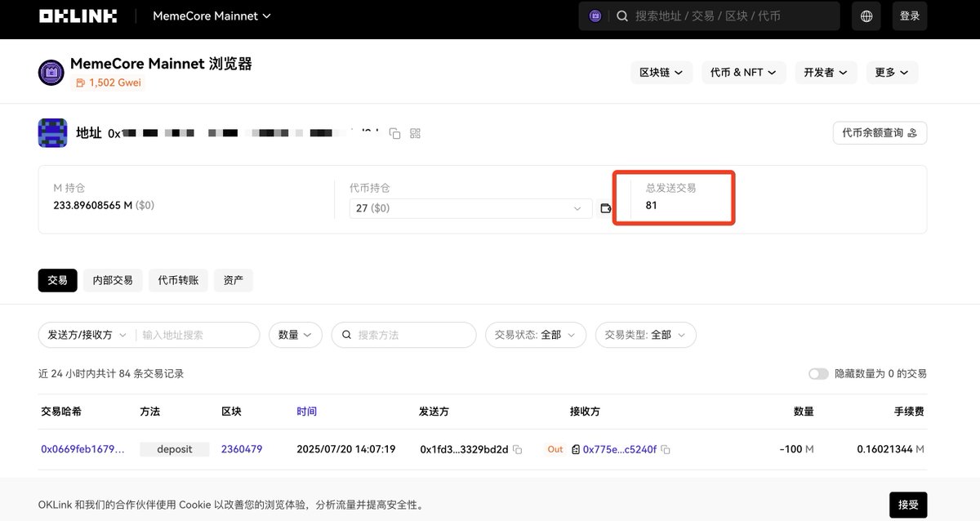
Task: Open the 交易类型: 全部 dropdown
Action: pyautogui.click(x=646, y=335)
